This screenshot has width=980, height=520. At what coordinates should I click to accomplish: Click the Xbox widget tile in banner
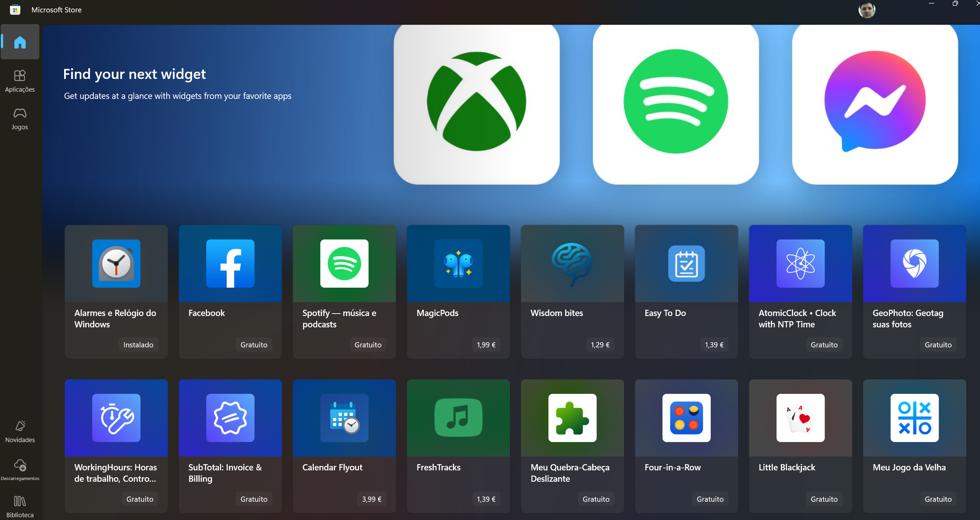pyautogui.click(x=476, y=104)
